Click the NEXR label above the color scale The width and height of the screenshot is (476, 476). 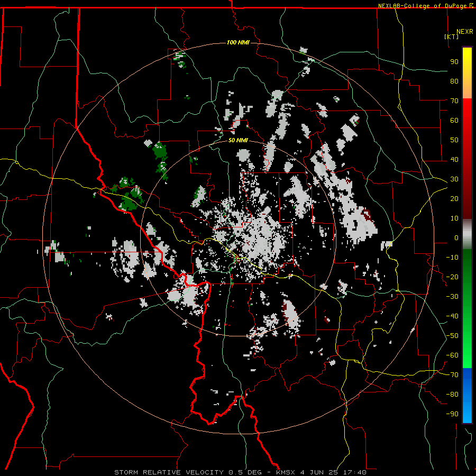[464, 32]
